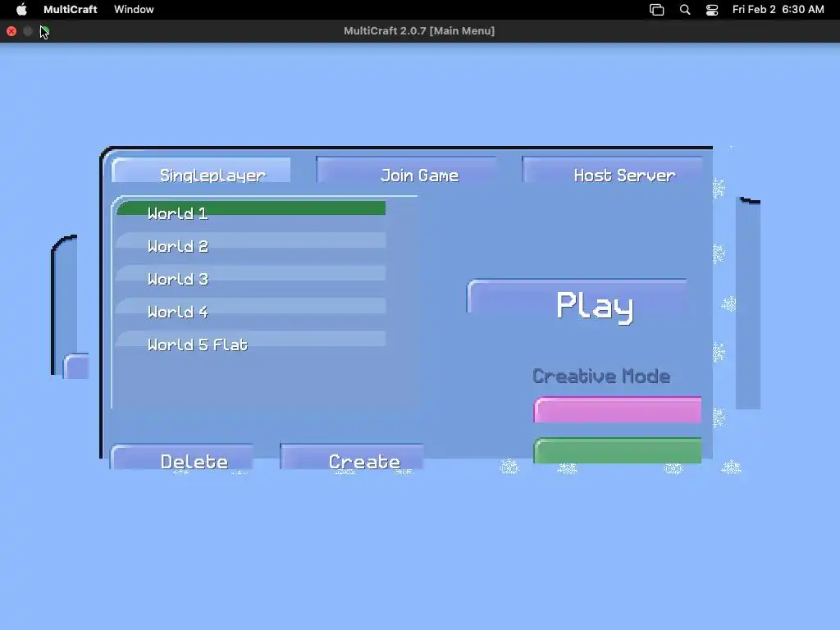840x630 pixels.
Task: Open the Apple menu
Action: [21, 10]
